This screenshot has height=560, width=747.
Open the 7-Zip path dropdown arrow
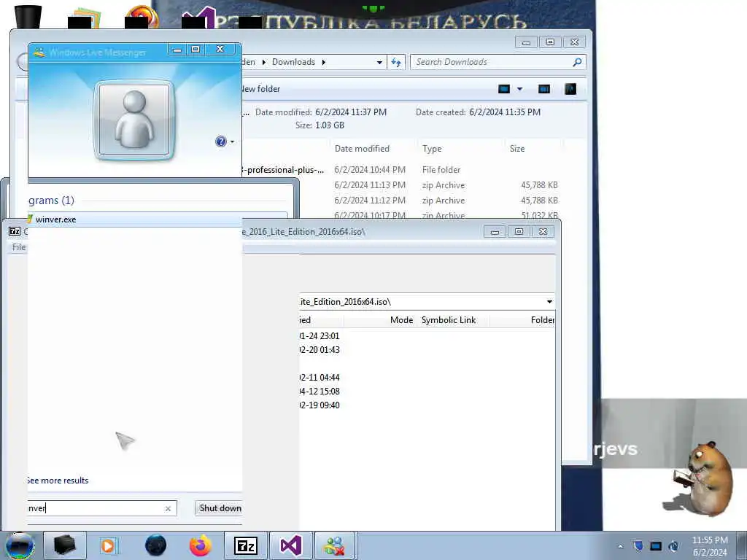coord(549,302)
